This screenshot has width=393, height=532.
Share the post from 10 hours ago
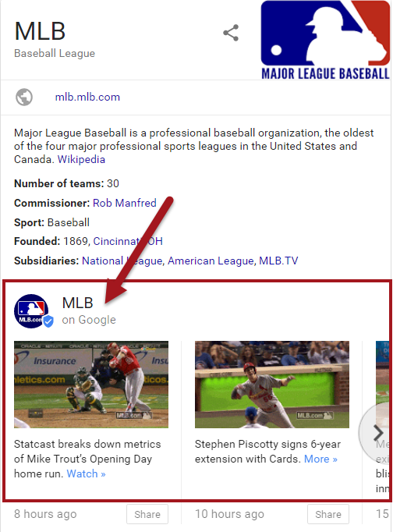pyautogui.click(x=328, y=514)
